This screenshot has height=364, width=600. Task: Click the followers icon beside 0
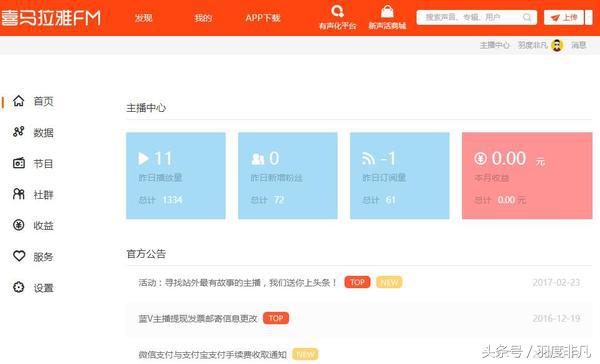(x=258, y=159)
